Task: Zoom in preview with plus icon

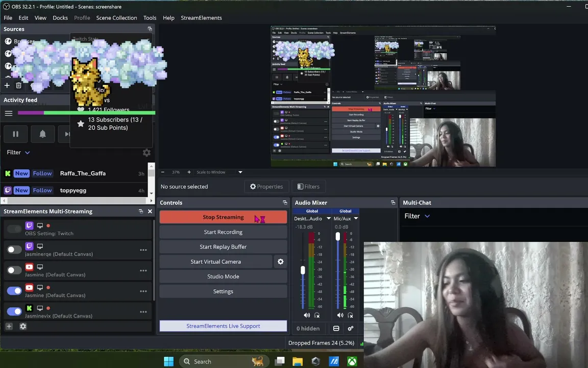Action: tap(189, 172)
